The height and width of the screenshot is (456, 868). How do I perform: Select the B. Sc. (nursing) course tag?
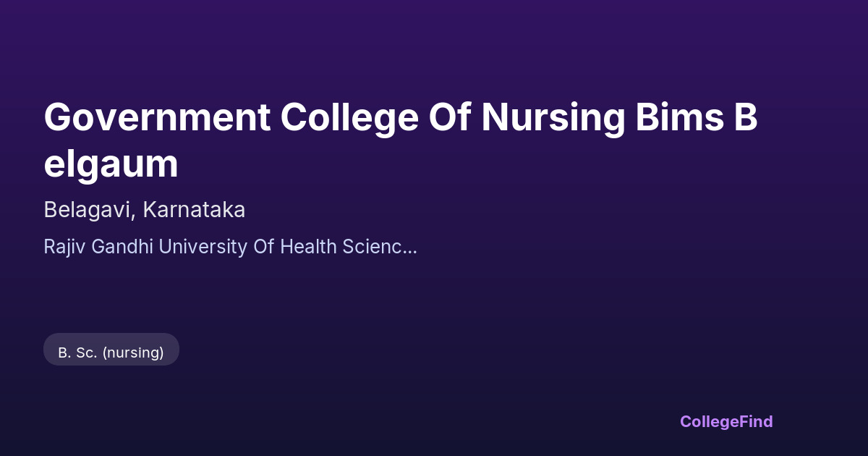(111, 352)
